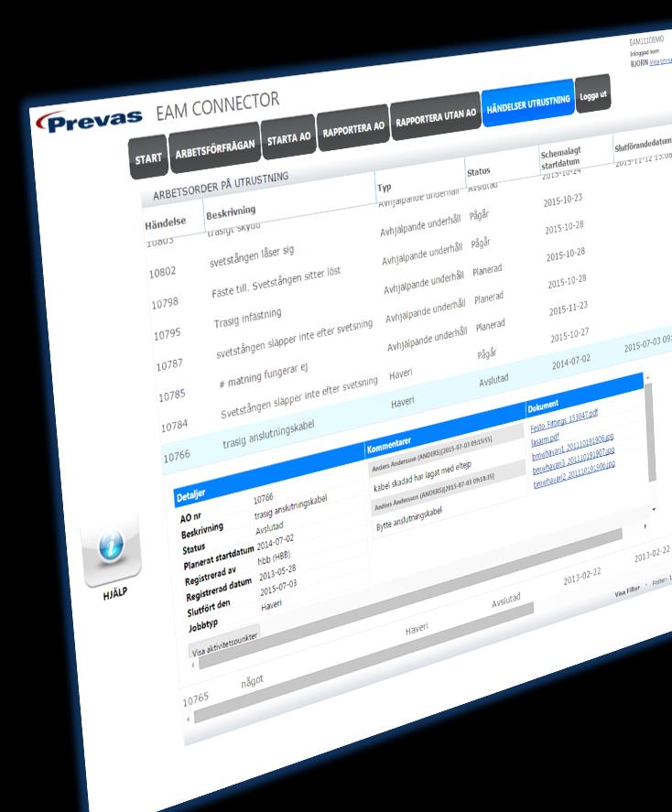The width and height of the screenshot is (672, 812).
Task: Click the 'något' description in row 10765
Action: coord(252,681)
